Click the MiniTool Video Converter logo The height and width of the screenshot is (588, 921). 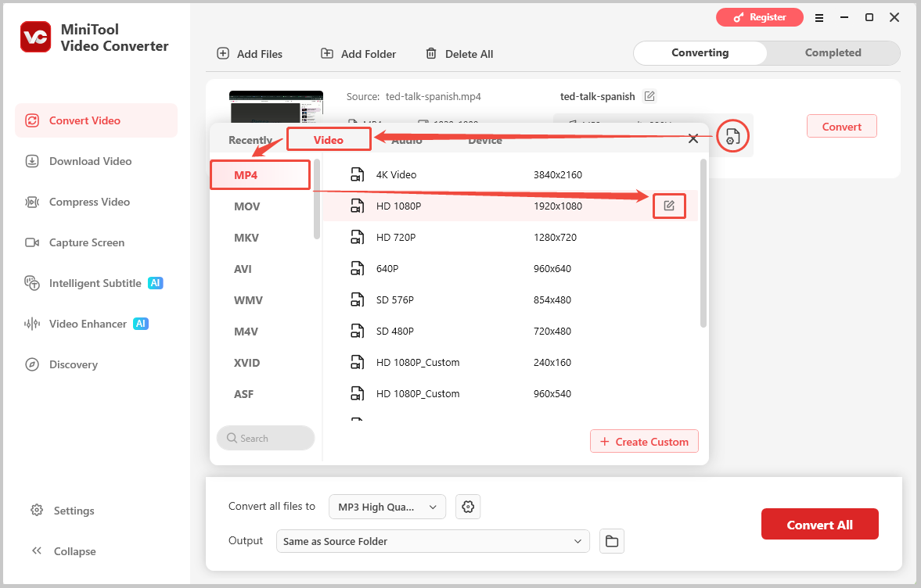click(x=36, y=37)
